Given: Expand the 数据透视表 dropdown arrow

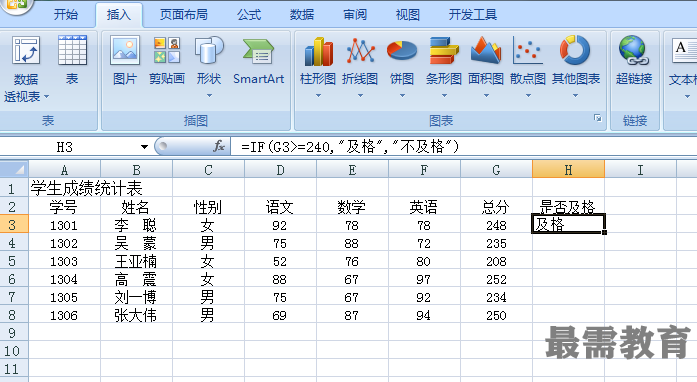Looking at the screenshot, I should pos(46,97).
